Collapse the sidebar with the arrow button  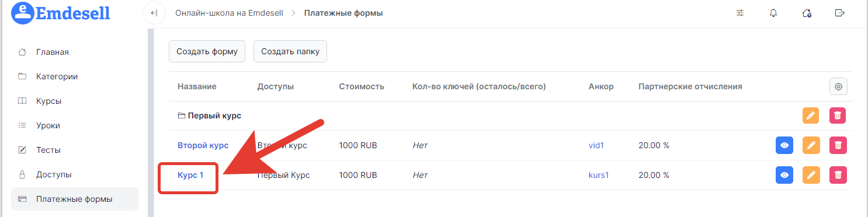pos(154,13)
